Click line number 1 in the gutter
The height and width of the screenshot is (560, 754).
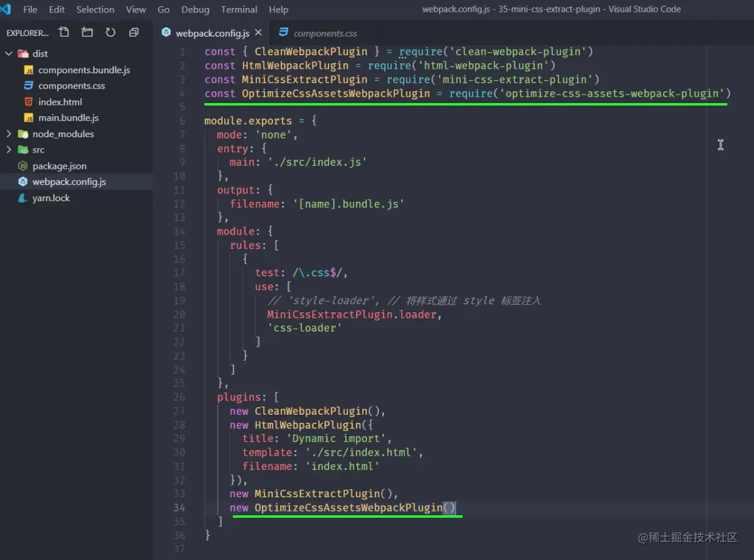(x=183, y=52)
